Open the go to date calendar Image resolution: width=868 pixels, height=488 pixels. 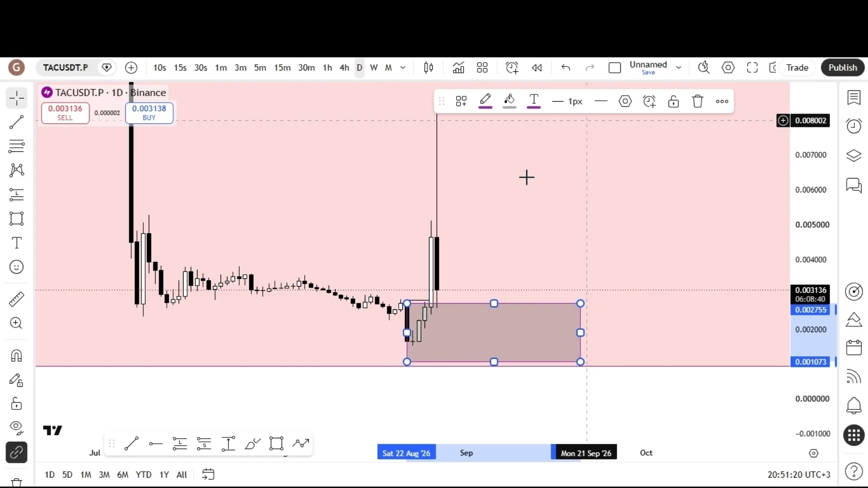click(208, 474)
